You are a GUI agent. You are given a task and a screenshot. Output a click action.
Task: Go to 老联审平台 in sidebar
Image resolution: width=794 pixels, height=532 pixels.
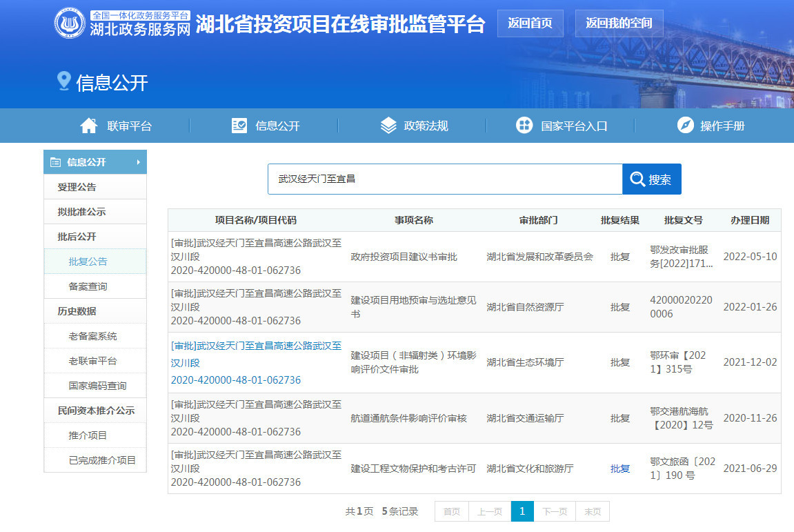pyautogui.click(x=92, y=361)
